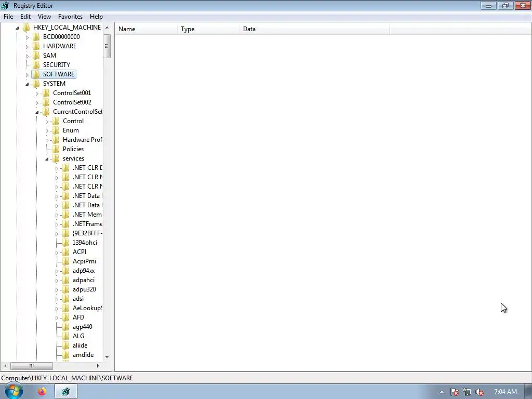This screenshot has height=399, width=532.
Task: Click the Data column header
Action: [x=314, y=29]
